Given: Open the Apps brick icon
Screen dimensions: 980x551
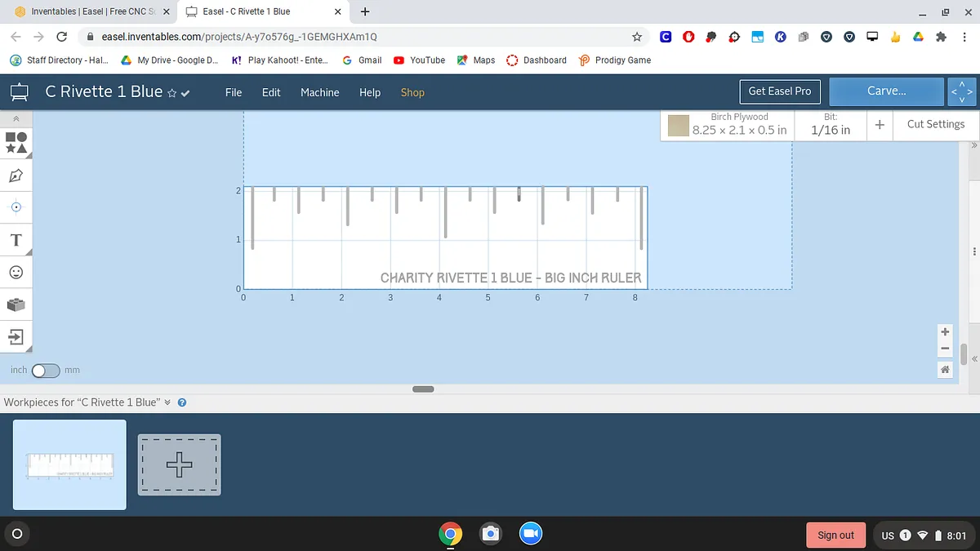Looking at the screenshot, I should click(16, 304).
